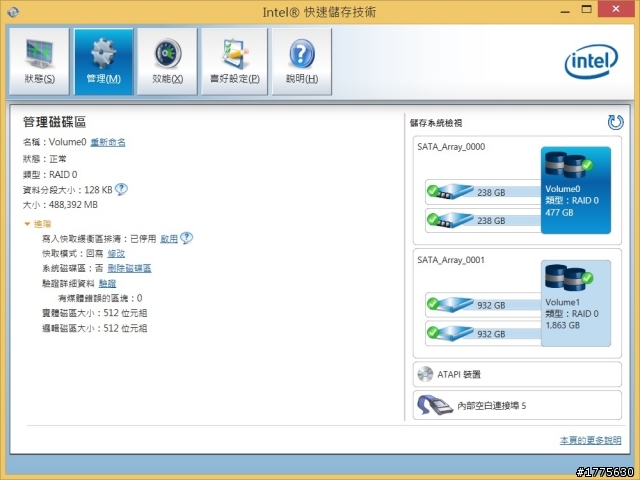Viewport: 640px width, 480px height.
Task: Open help icon beside 資料分段大小 128 KB
Action: [121, 189]
